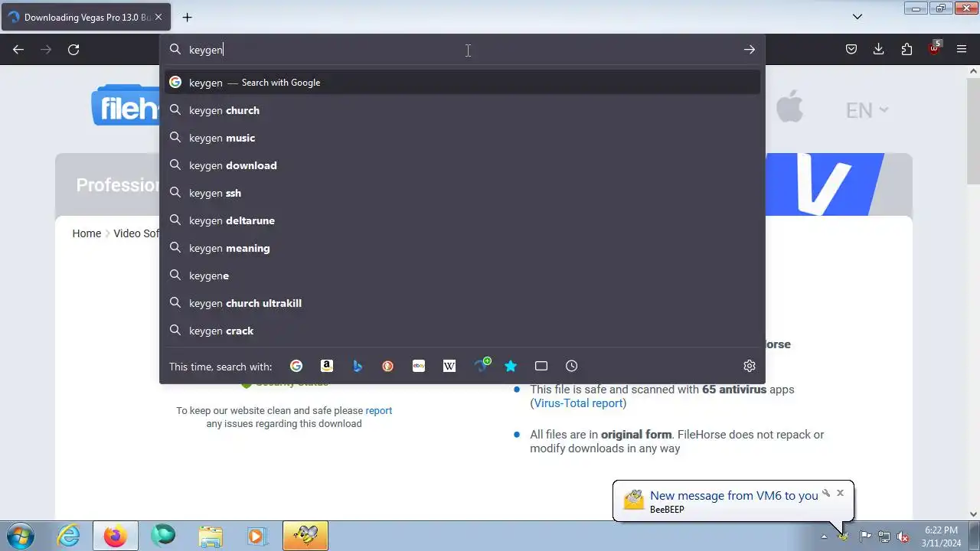The image size is (980, 551).
Task: Search this time with DuckDuckGo
Action: (x=388, y=366)
